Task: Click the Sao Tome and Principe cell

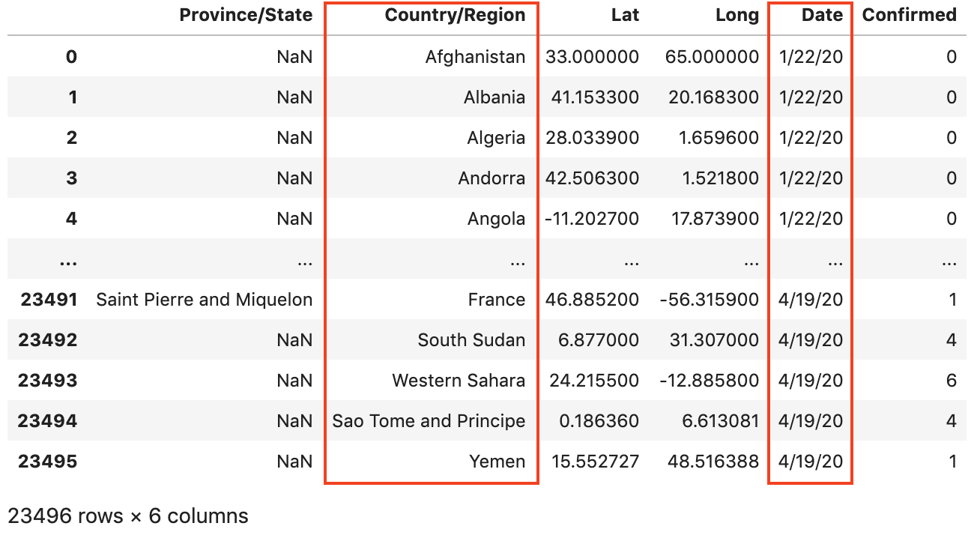Action: (x=429, y=421)
